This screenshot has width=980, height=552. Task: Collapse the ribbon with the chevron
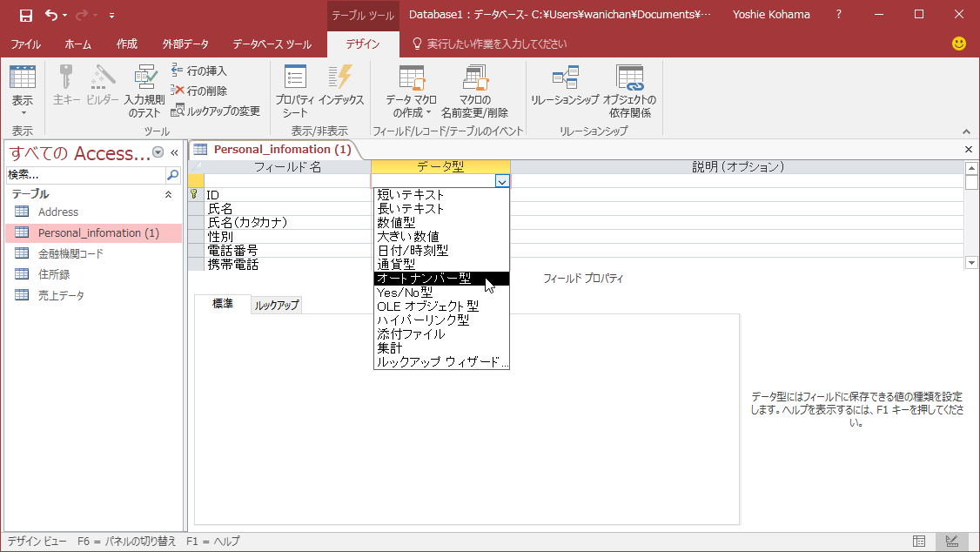(966, 131)
